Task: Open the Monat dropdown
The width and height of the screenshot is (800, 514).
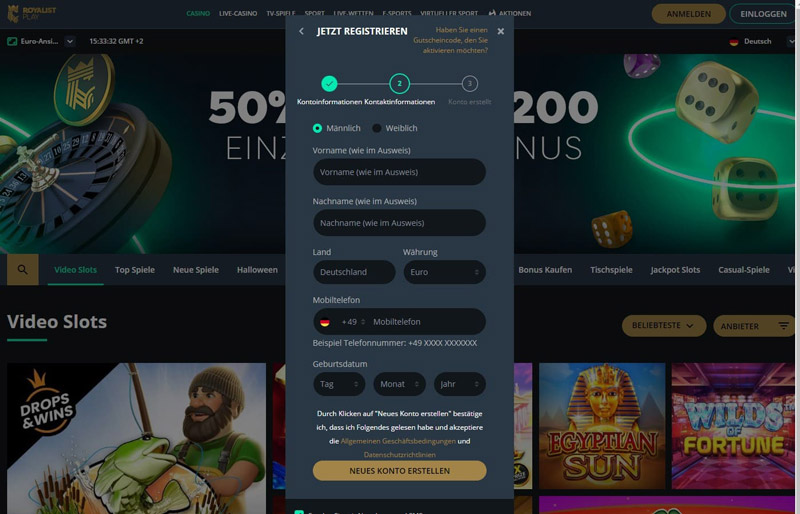Action: [399, 384]
